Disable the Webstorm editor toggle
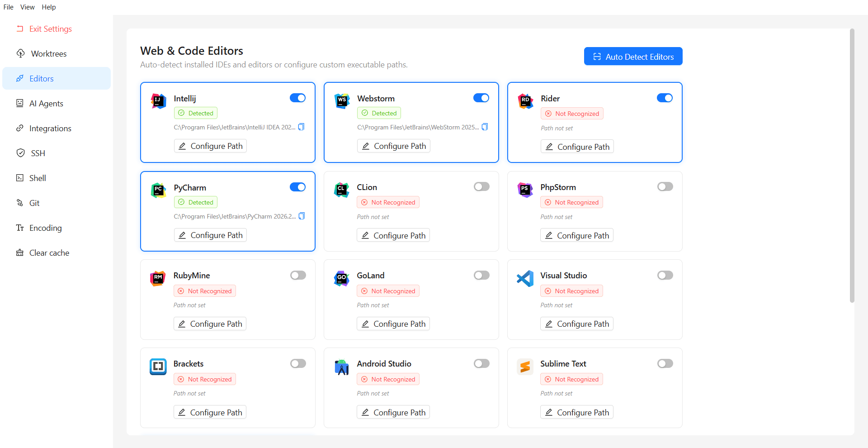868x448 pixels. click(481, 98)
